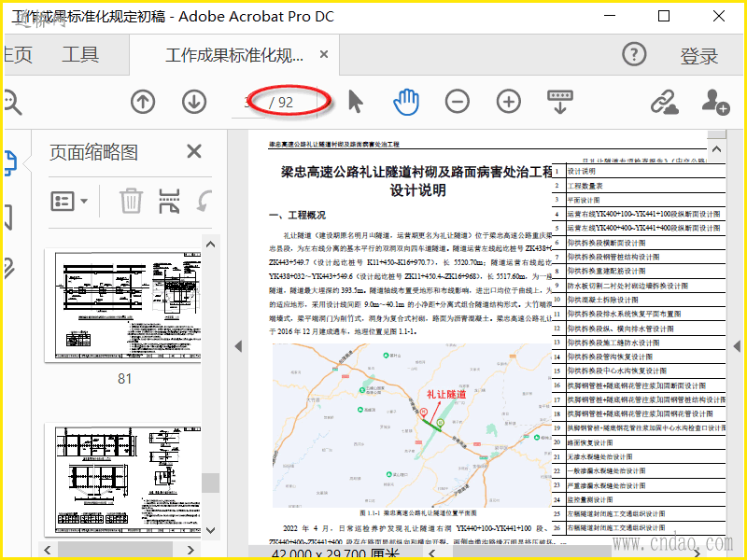Close the 工作成果标准化规... document tab
The width and height of the screenshot is (747, 560).
coord(324,54)
